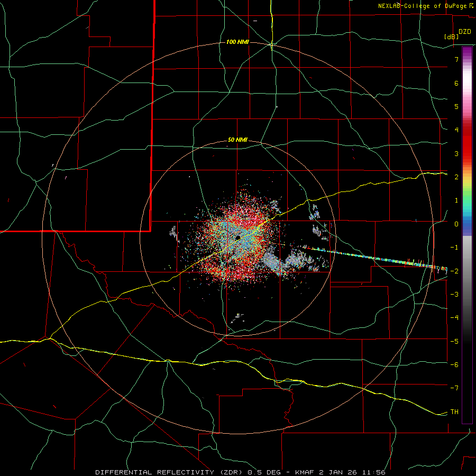Screen dimensions: 476x476
Task: Select the 6 value on the dB scale
Action: [x=456, y=83]
